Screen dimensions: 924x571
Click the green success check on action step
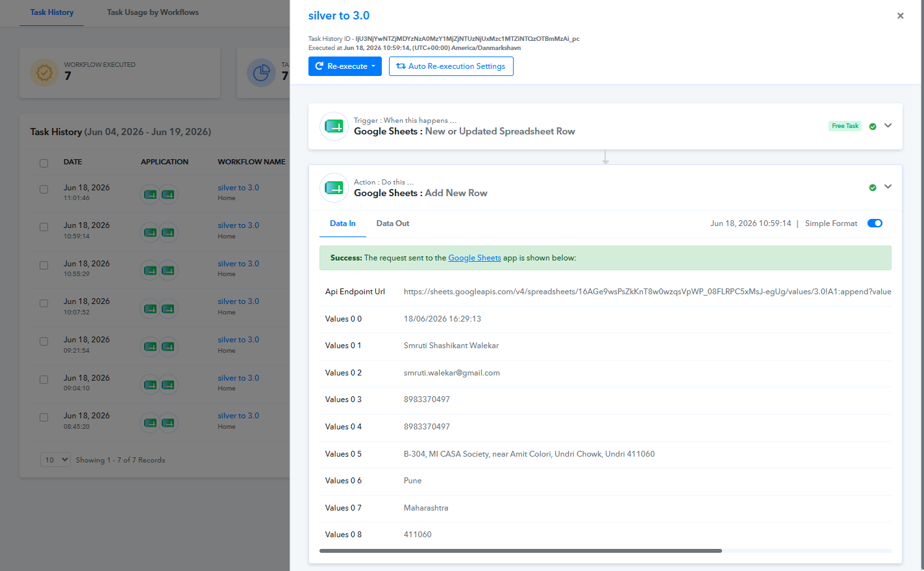click(873, 188)
